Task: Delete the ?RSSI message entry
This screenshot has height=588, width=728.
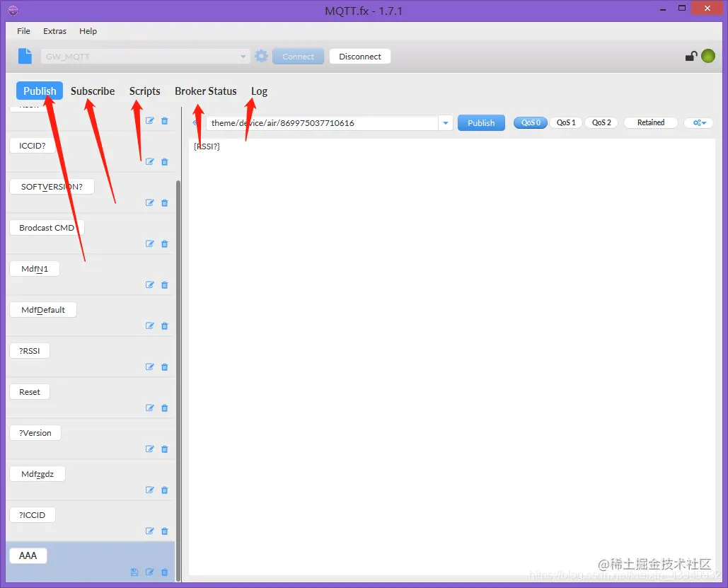Action: 164,367
